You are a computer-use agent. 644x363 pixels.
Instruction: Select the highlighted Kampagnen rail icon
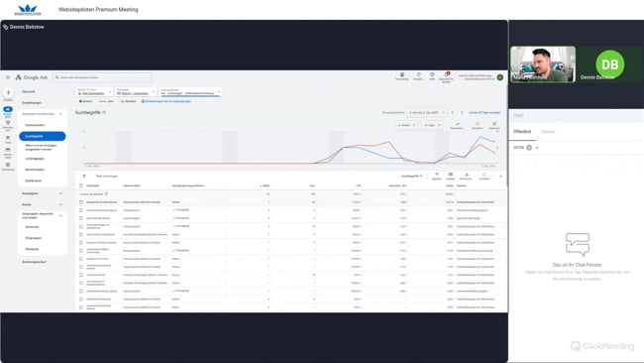(x=8, y=109)
